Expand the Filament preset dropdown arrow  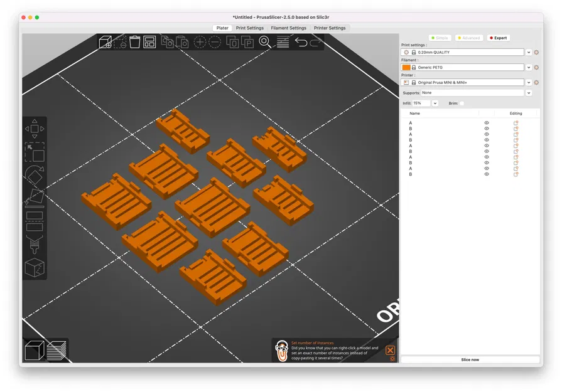point(529,67)
